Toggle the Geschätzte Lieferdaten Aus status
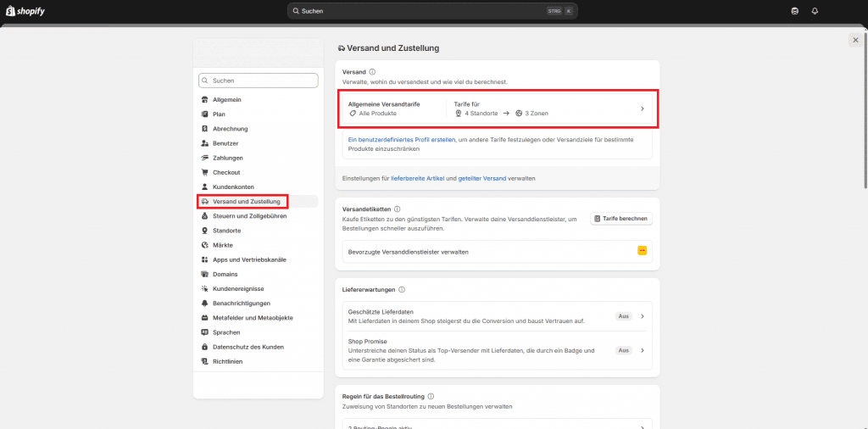 click(623, 316)
